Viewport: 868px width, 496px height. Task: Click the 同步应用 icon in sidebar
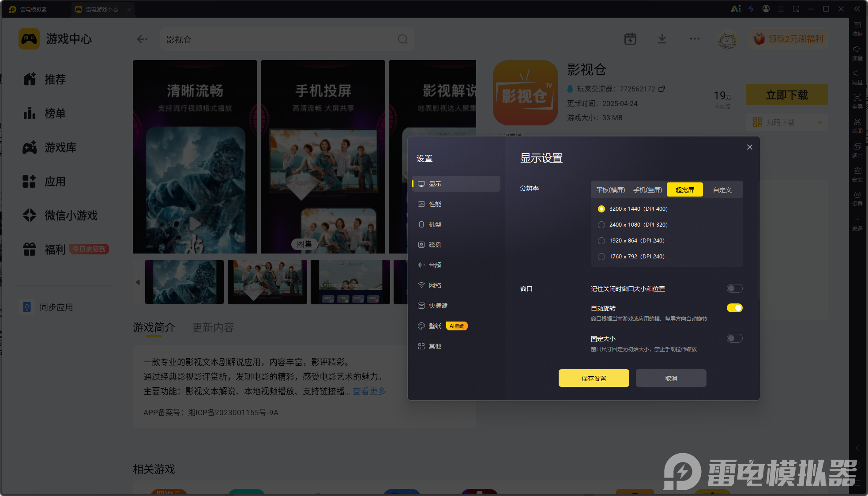27,307
